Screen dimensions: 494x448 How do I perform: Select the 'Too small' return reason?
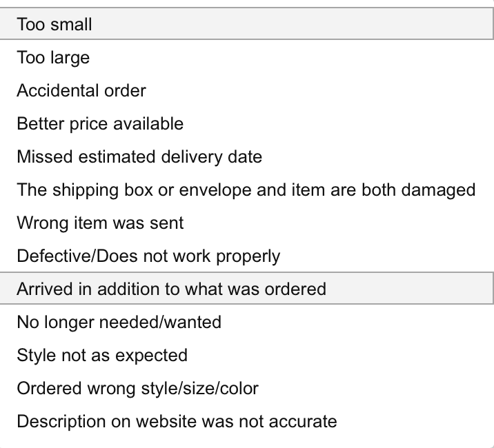55,25
